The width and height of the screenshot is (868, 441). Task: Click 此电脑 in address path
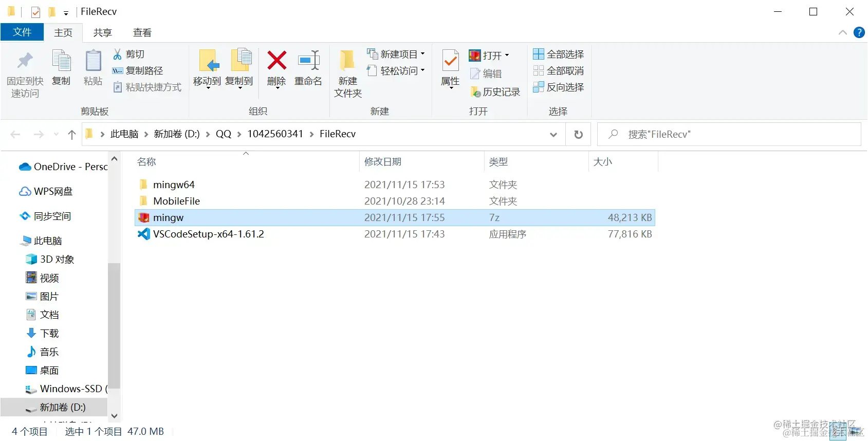(x=124, y=134)
